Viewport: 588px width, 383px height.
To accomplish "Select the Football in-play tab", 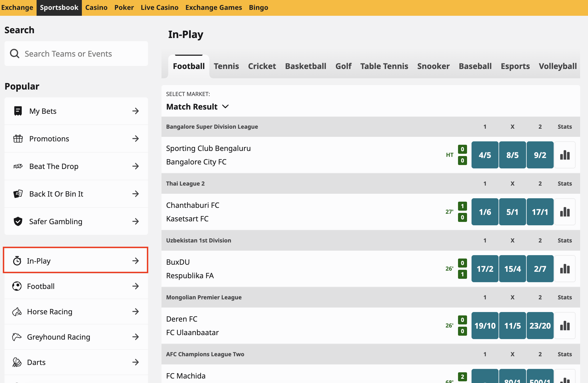I will tap(189, 66).
